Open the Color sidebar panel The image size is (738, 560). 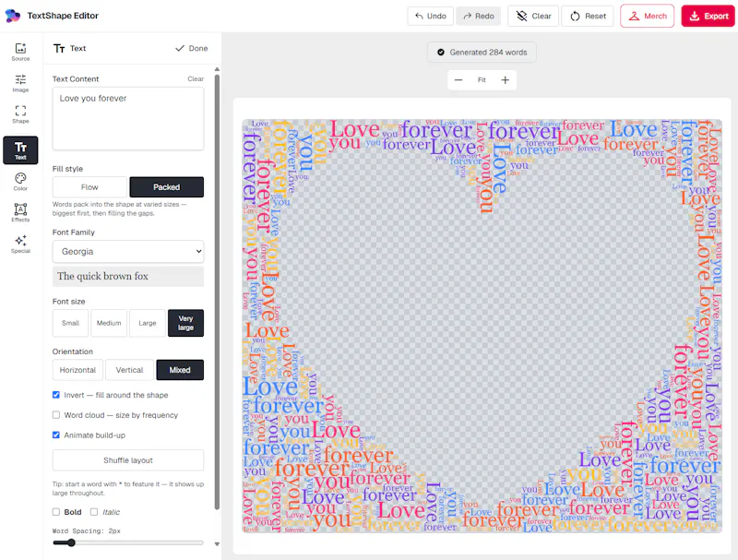(x=20, y=182)
